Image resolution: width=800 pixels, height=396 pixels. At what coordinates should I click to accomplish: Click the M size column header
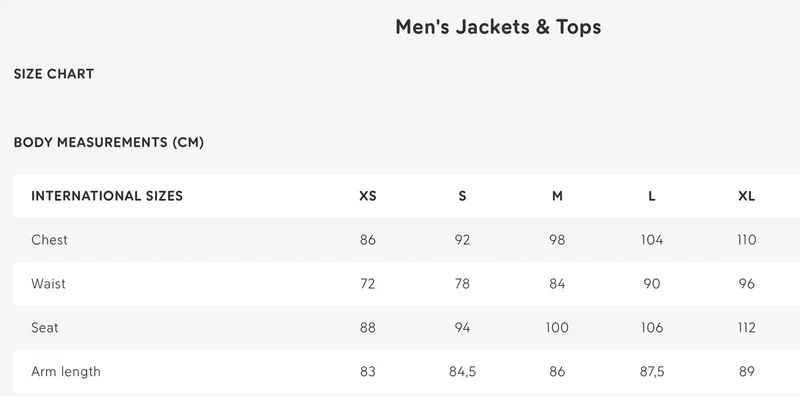(x=557, y=196)
